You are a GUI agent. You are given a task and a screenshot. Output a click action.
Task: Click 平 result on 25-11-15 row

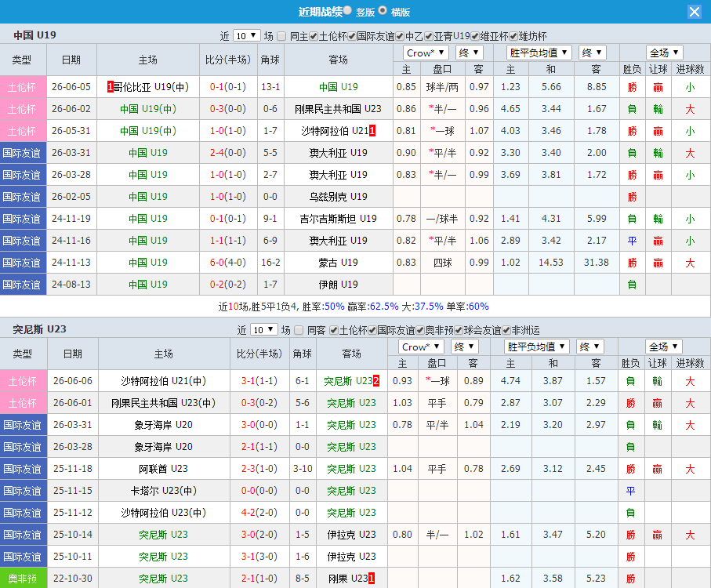coord(630,491)
